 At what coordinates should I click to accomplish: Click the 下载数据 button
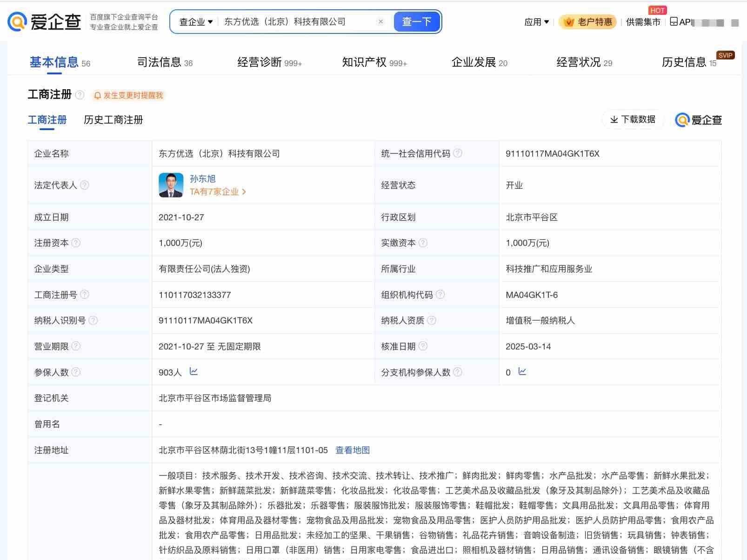tap(633, 119)
